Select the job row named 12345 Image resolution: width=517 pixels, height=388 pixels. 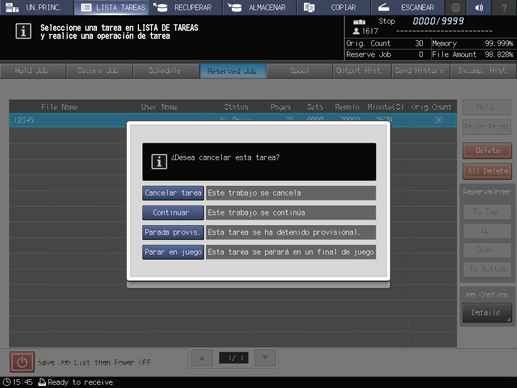click(233, 120)
